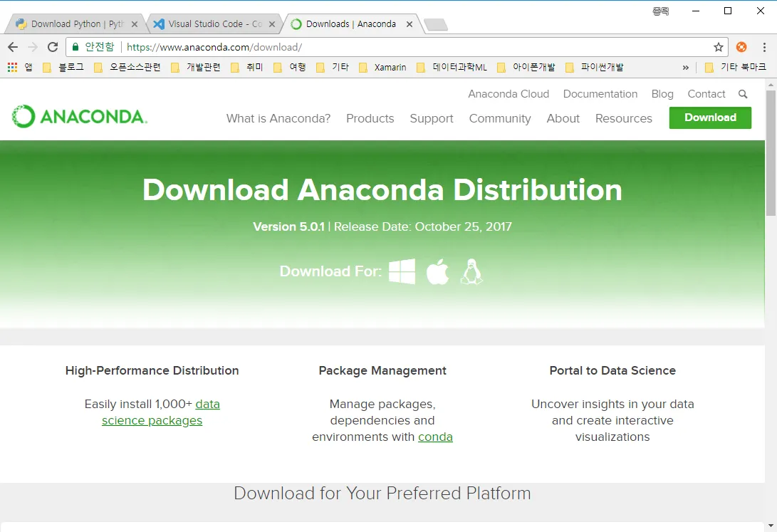Viewport: 777px width, 532px height.
Task: Open the Documentation link
Action: (x=600, y=94)
